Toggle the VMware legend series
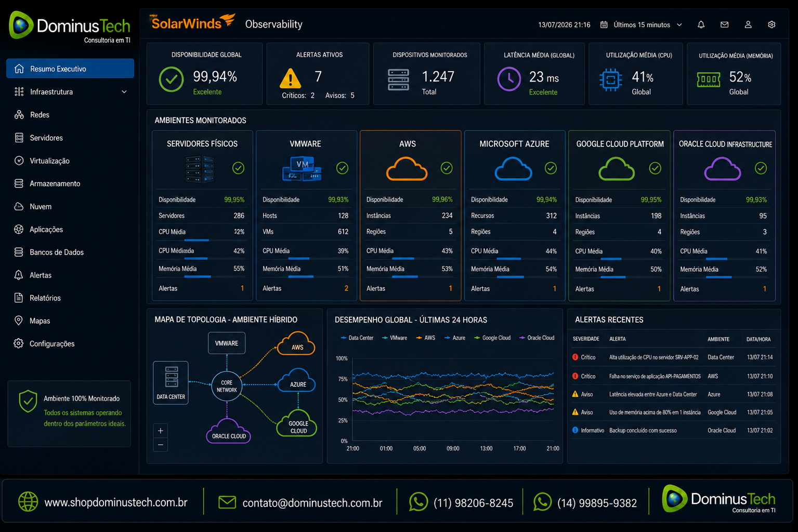 pyautogui.click(x=395, y=338)
